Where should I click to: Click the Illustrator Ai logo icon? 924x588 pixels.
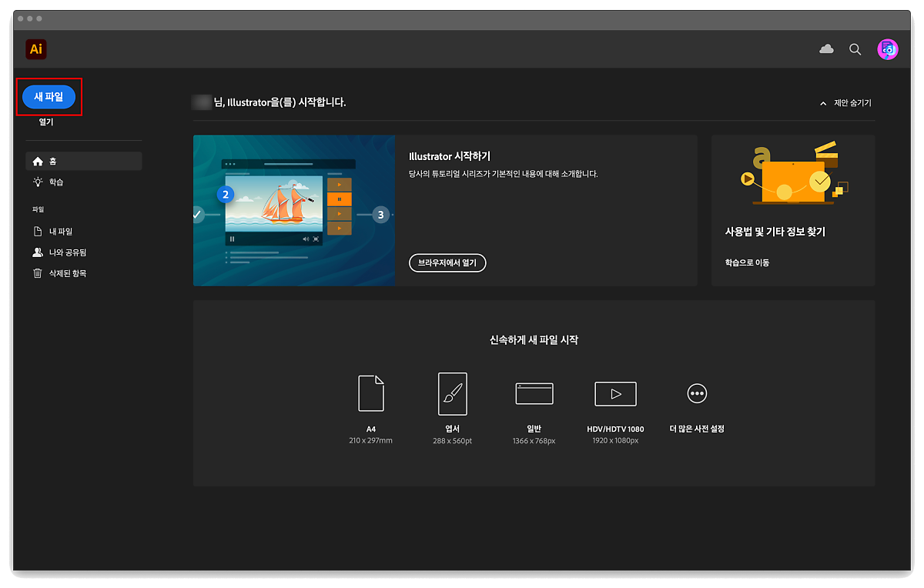36,49
